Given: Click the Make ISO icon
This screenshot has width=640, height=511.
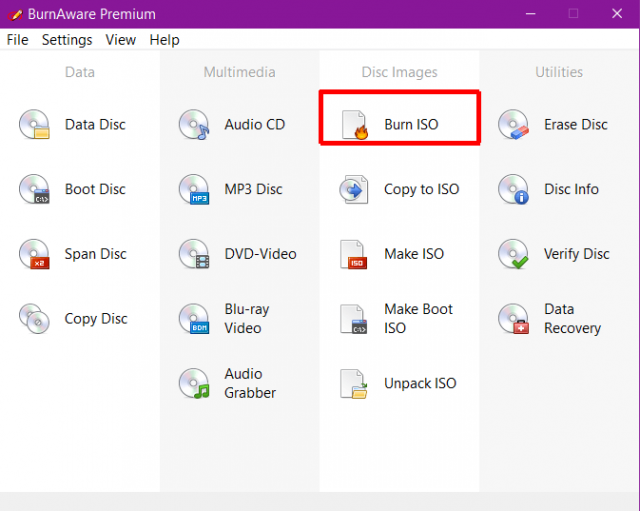Looking at the screenshot, I should pos(354,254).
